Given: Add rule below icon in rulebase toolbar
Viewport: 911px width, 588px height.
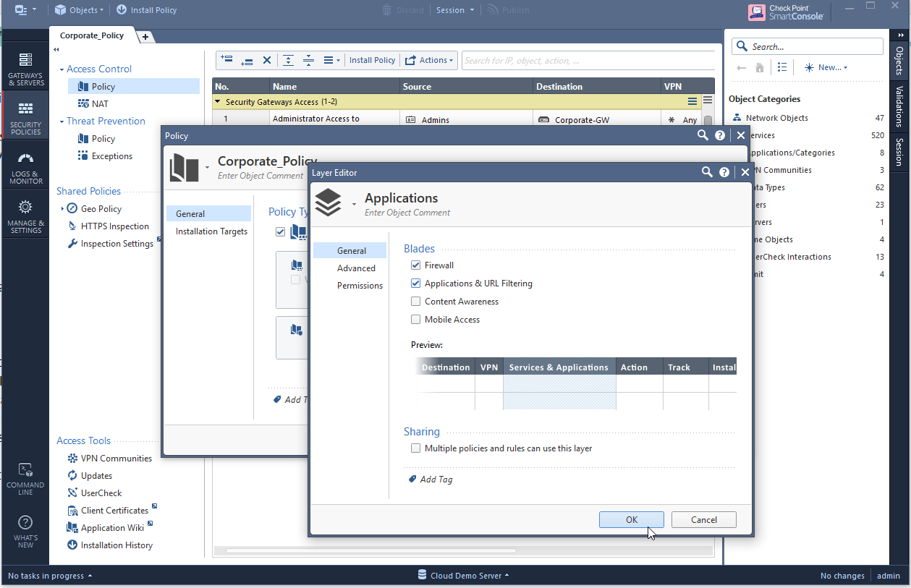Looking at the screenshot, I should pos(247,60).
